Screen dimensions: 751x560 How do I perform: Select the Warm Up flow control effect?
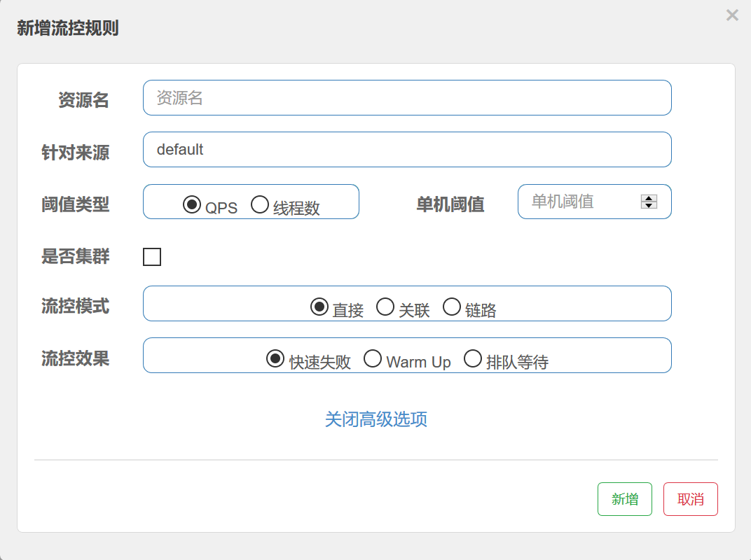point(373,358)
